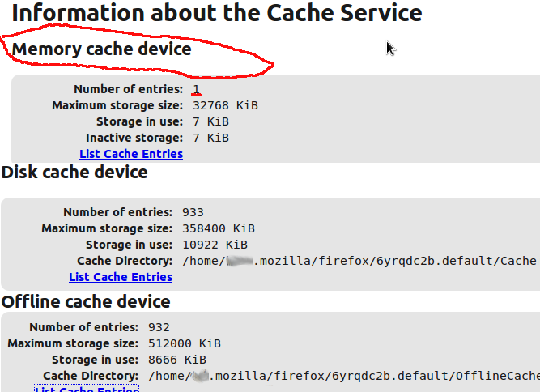This screenshot has width=540, height=392.
Task: Open List Cache Entries under Disk cache device
Action: tap(121, 277)
